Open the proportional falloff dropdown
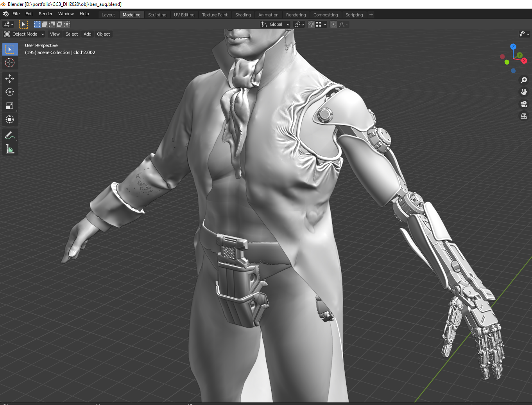This screenshot has height=405, width=532. (x=344, y=24)
